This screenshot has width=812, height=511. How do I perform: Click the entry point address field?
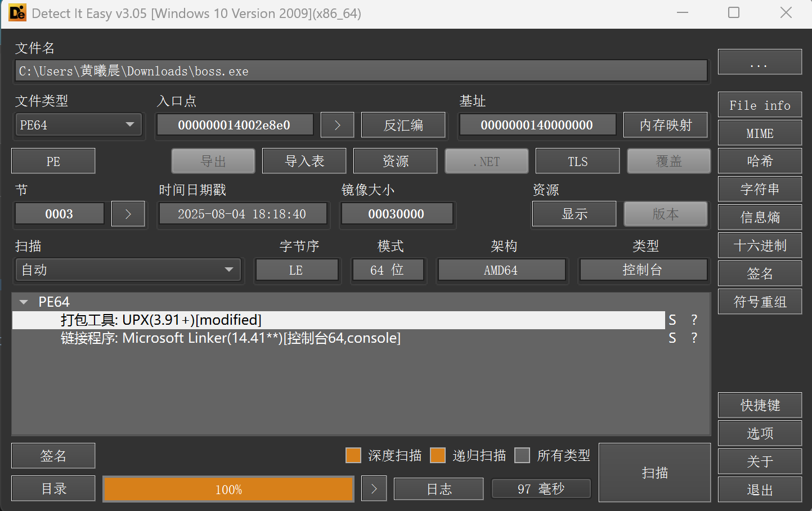(235, 125)
